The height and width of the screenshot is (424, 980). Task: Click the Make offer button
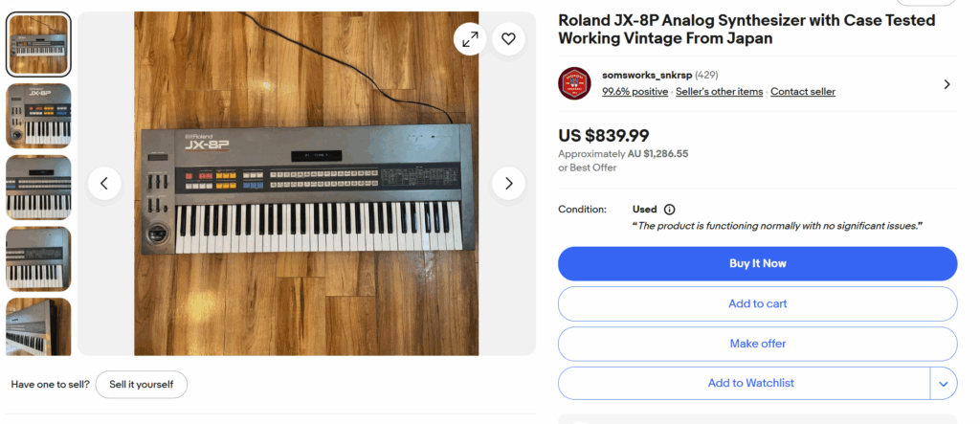point(758,344)
